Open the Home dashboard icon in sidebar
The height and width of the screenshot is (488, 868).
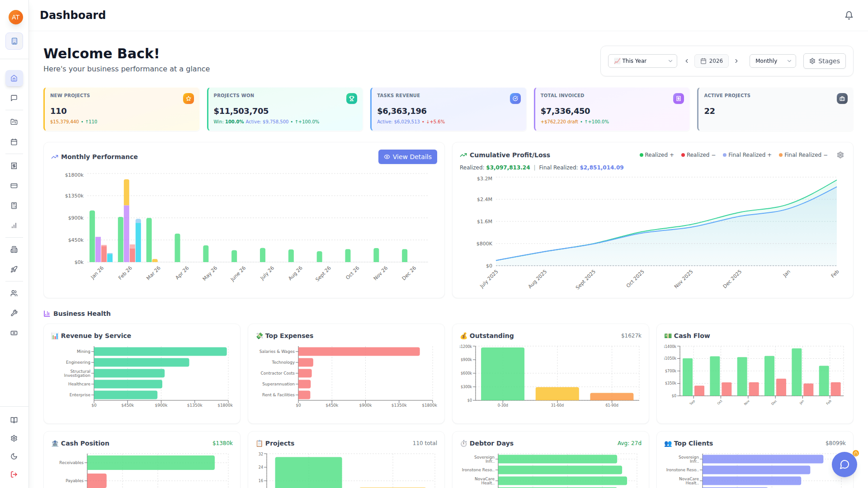14,78
